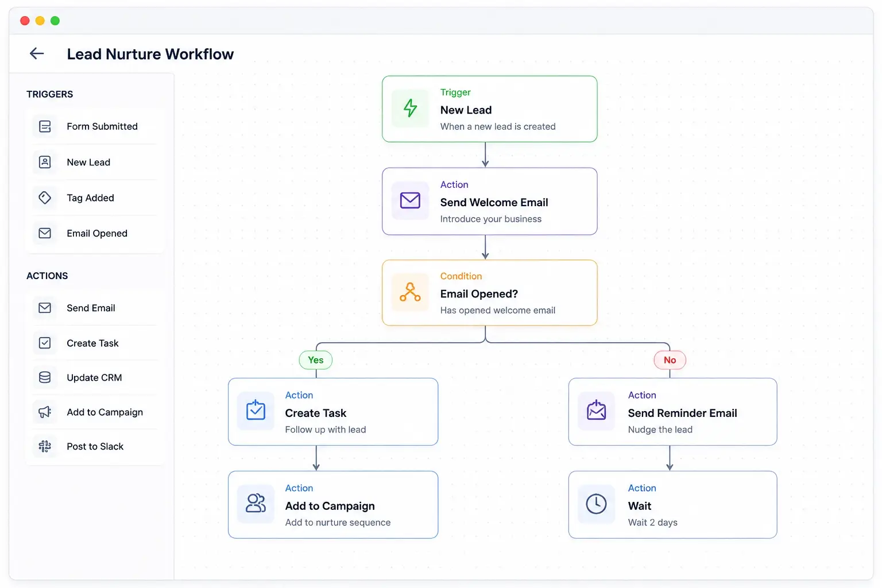Click the green 'Trigger' type label
Image resolution: width=882 pixels, height=588 pixels.
click(455, 92)
